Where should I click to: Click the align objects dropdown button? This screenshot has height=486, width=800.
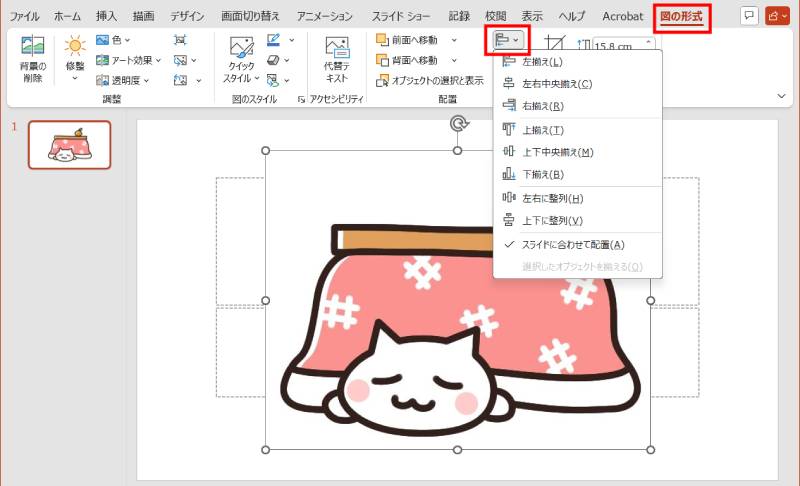pyautogui.click(x=508, y=40)
